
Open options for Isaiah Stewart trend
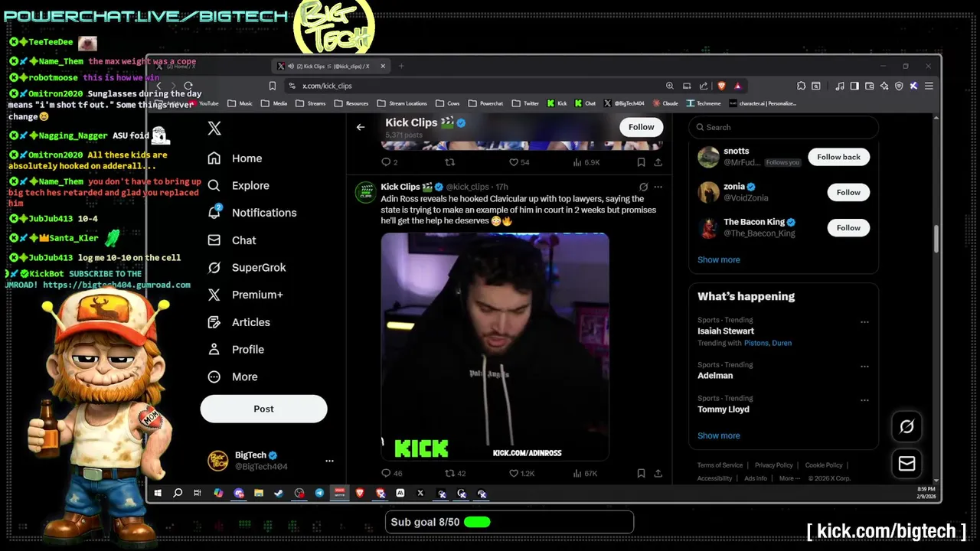tap(864, 322)
